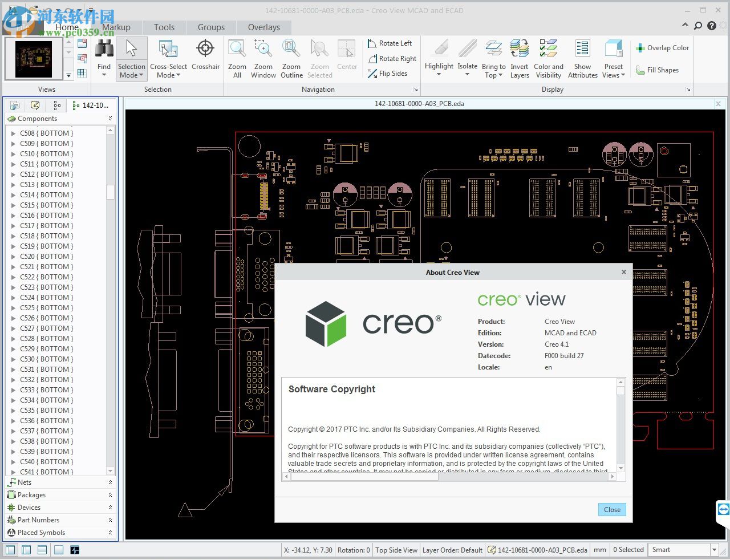Click the Zoom All icon

(x=237, y=55)
